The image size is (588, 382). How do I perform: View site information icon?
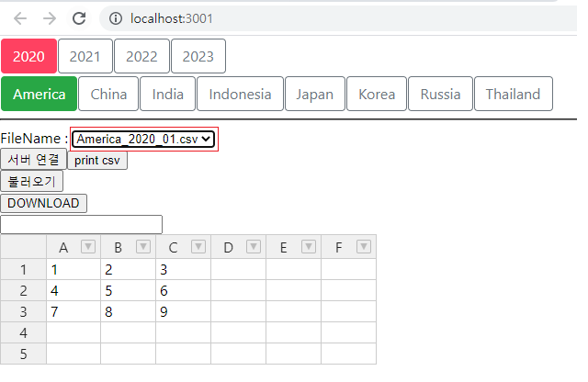point(116,18)
